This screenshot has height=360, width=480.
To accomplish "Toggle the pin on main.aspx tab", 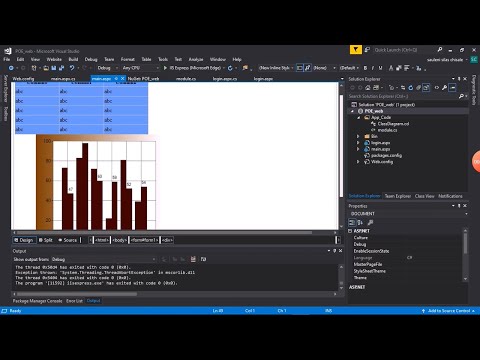I will [116, 79].
